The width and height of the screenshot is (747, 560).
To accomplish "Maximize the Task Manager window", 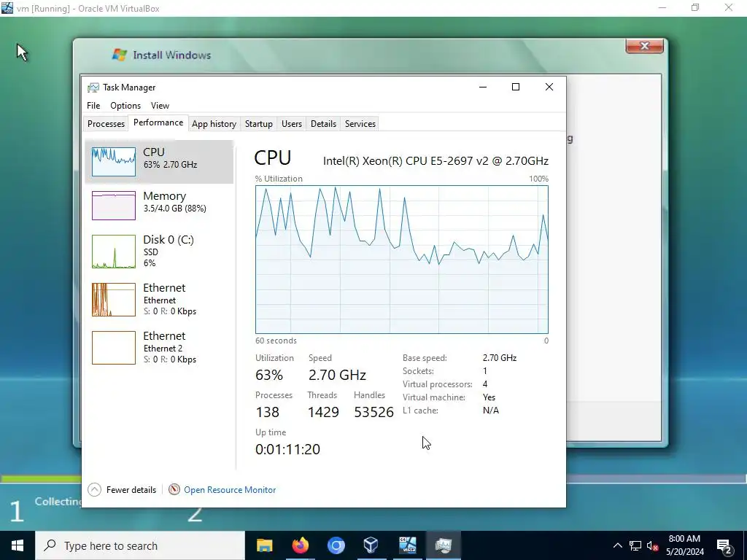I will (x=516, y=87).
